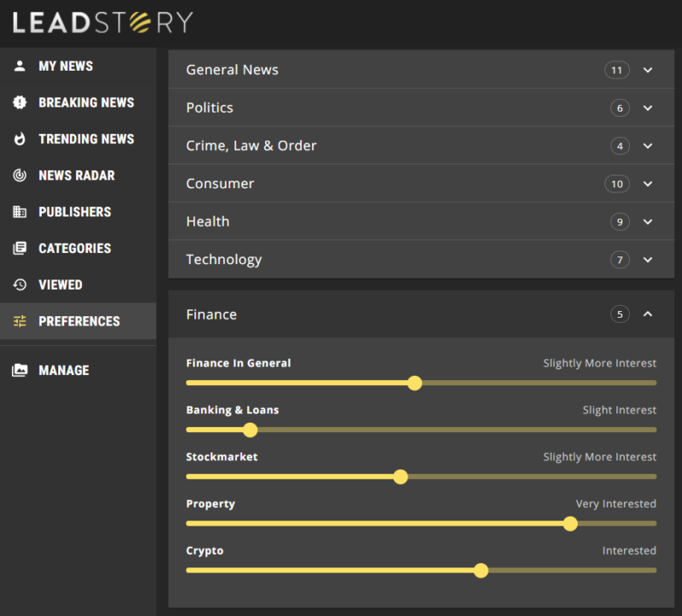Open the Preferences menu item
682x616 pixels.
pyautogui.click(x=78, y=321)
